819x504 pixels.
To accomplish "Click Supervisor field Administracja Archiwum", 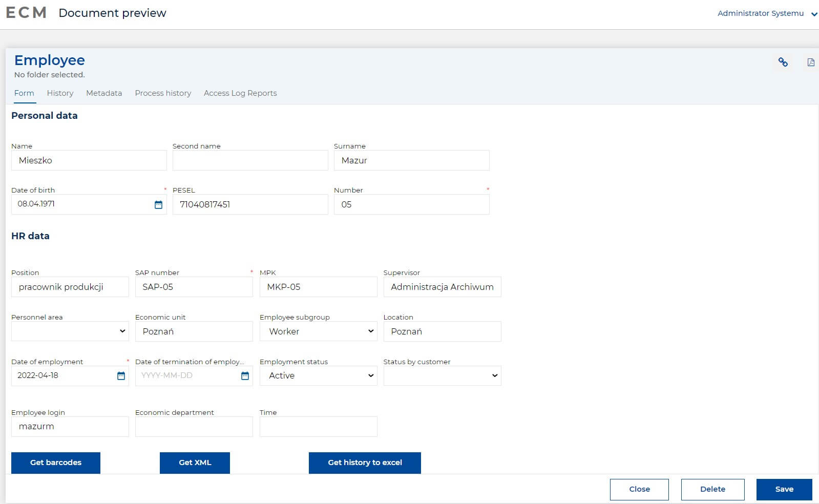I will (443, 287).
